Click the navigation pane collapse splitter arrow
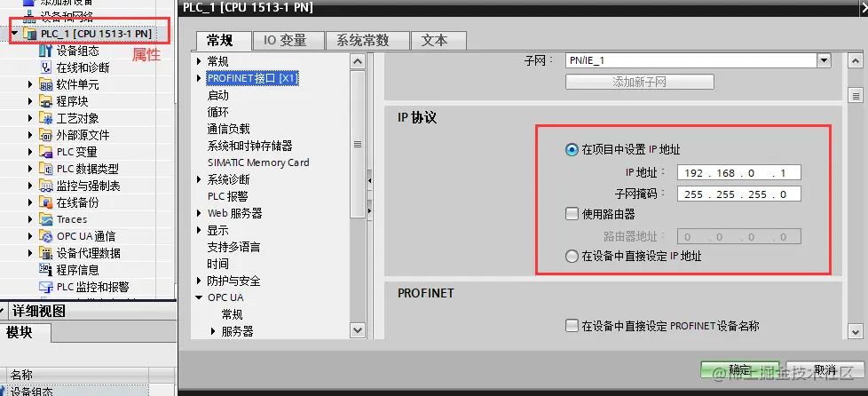Viewport: 868px width, 396px height. point(370,180)
